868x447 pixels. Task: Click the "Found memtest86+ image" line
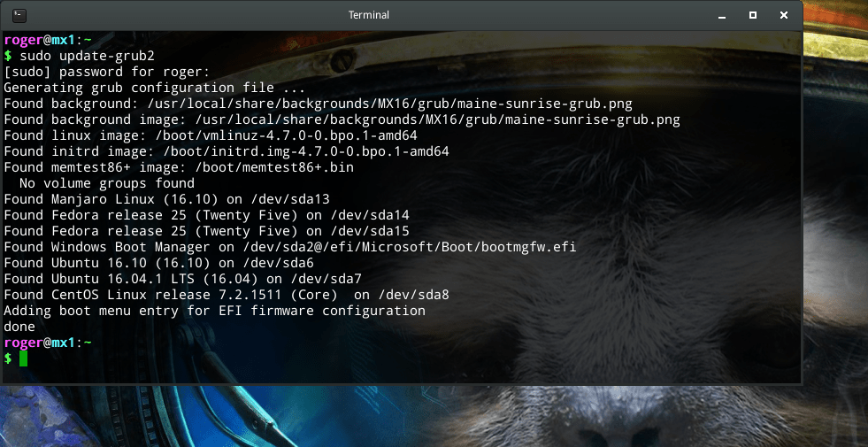click(x=179, y=167)
